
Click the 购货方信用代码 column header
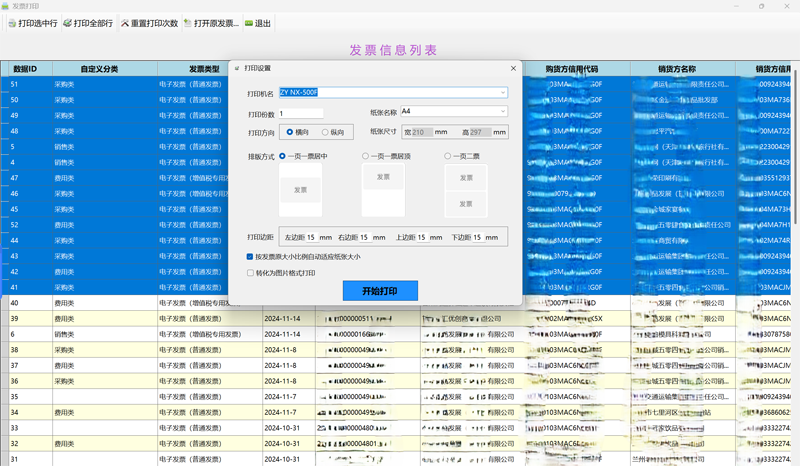[577, 69]
